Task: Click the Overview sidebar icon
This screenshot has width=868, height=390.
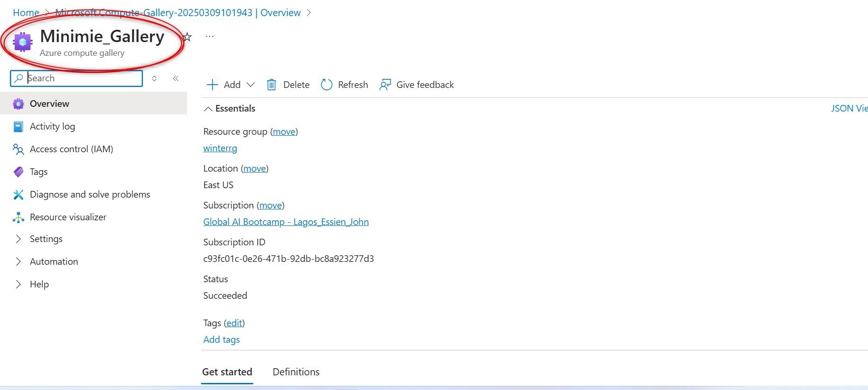Action: (x=18, y=104)
